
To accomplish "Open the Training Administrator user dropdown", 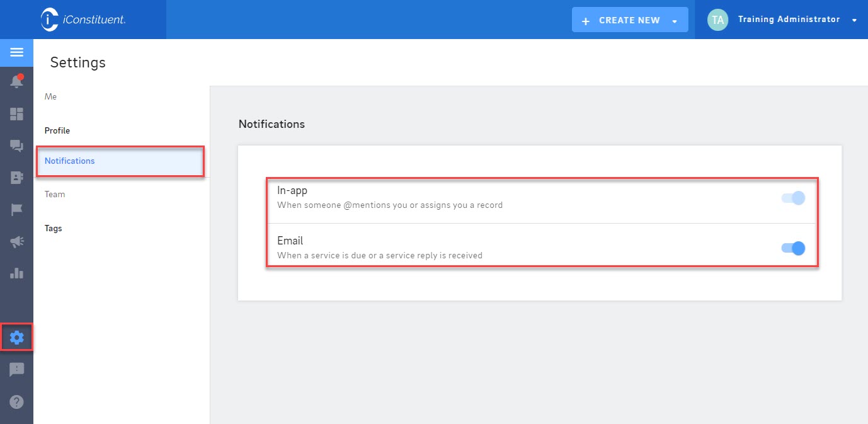I will click(x=854, y=20).
